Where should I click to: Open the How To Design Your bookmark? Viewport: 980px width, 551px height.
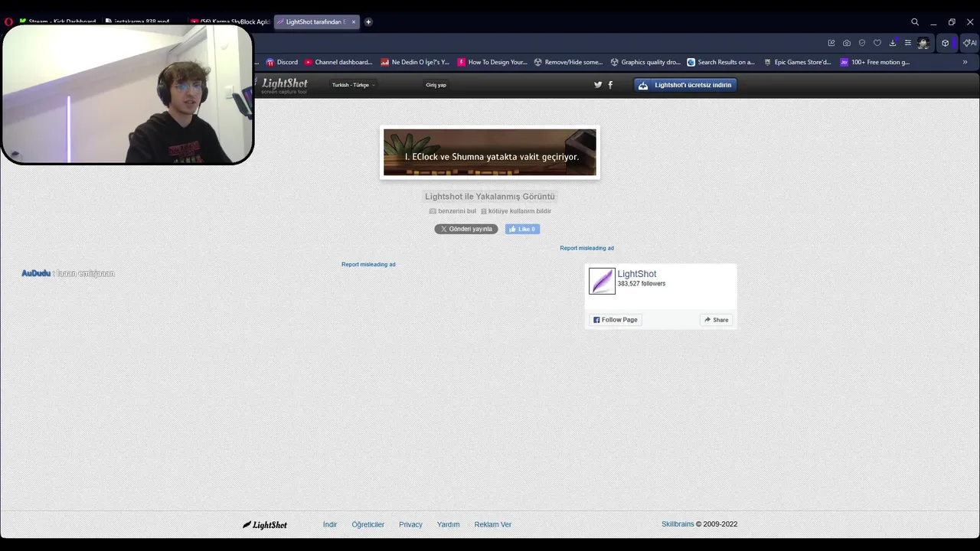coord(492,62)
